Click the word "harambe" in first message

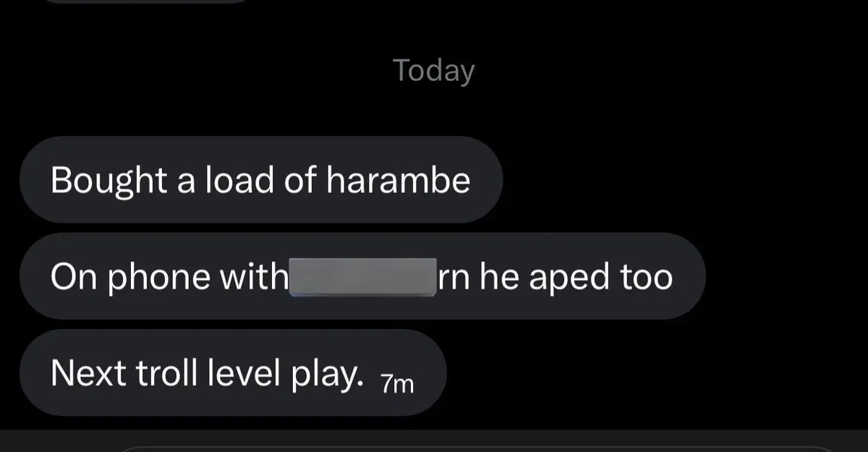pos(399,180)
